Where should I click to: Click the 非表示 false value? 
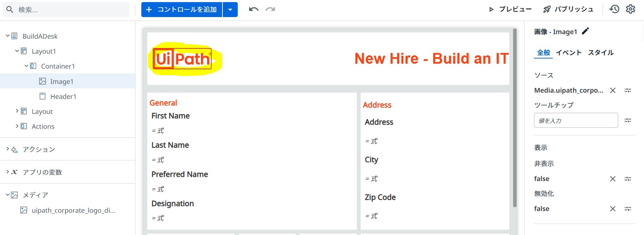click(x=542, y=179)
